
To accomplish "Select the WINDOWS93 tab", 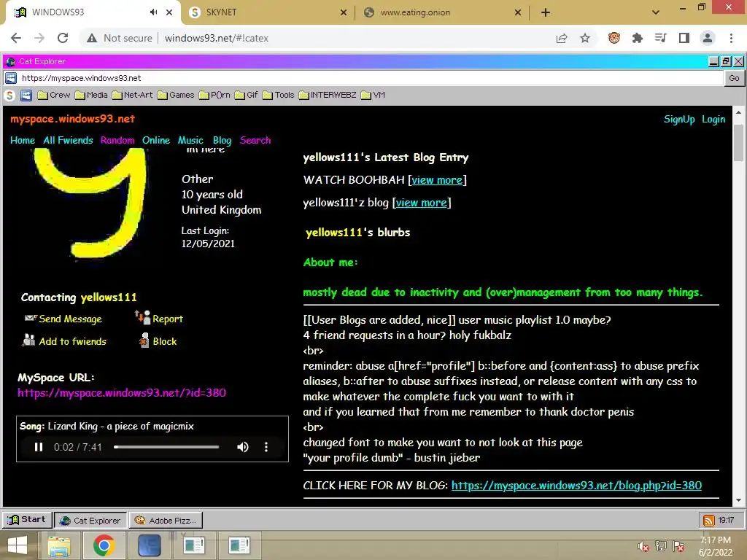I will pyautogui.click(x=90, y=12).
